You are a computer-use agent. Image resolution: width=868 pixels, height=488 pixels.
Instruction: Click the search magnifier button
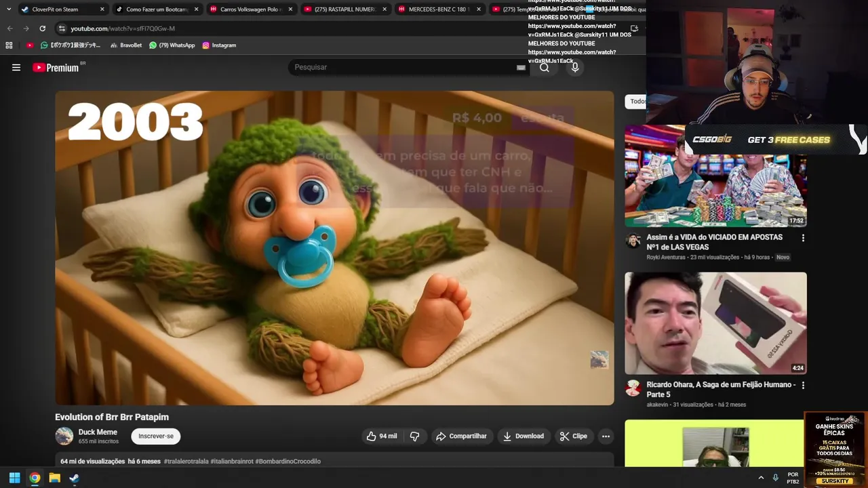pos(545,67)
